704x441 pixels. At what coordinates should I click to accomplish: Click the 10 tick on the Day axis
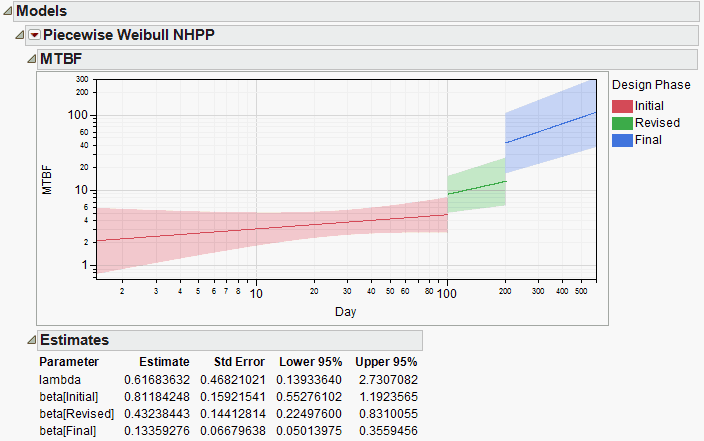pyautogui.click(x=256, y=294)
